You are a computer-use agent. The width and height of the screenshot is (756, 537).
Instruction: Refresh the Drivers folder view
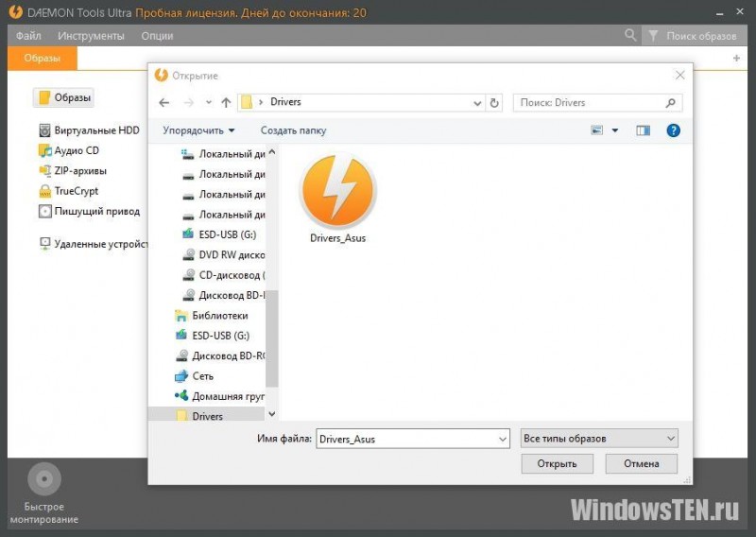pyautogui.click(x=494, y=103)
